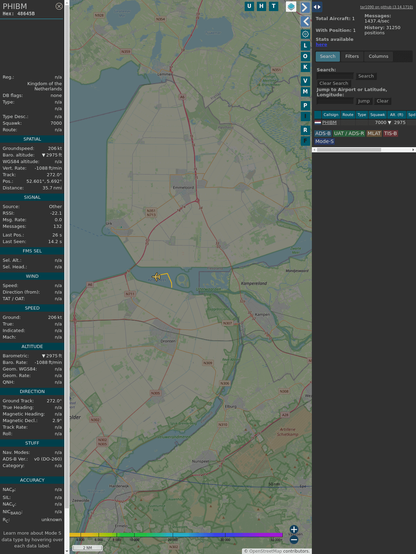Click the Mode-S source legend label

pos(324,141)
